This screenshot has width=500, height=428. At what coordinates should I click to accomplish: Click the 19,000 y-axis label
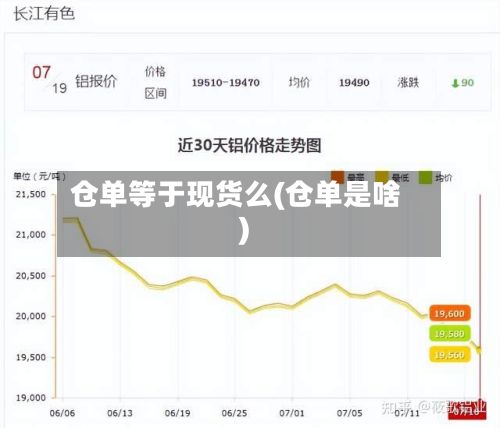(31, 398)
